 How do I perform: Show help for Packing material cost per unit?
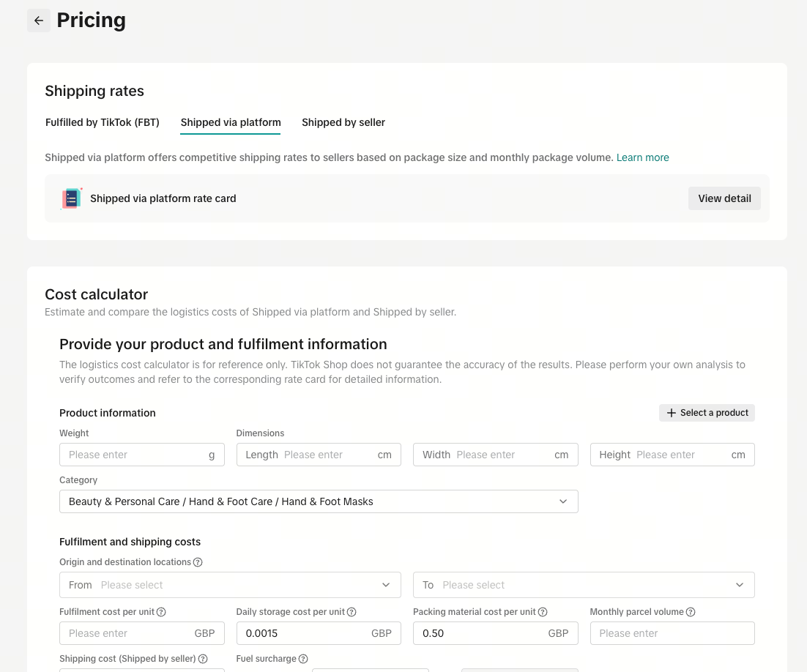click(x=543, y=612)
